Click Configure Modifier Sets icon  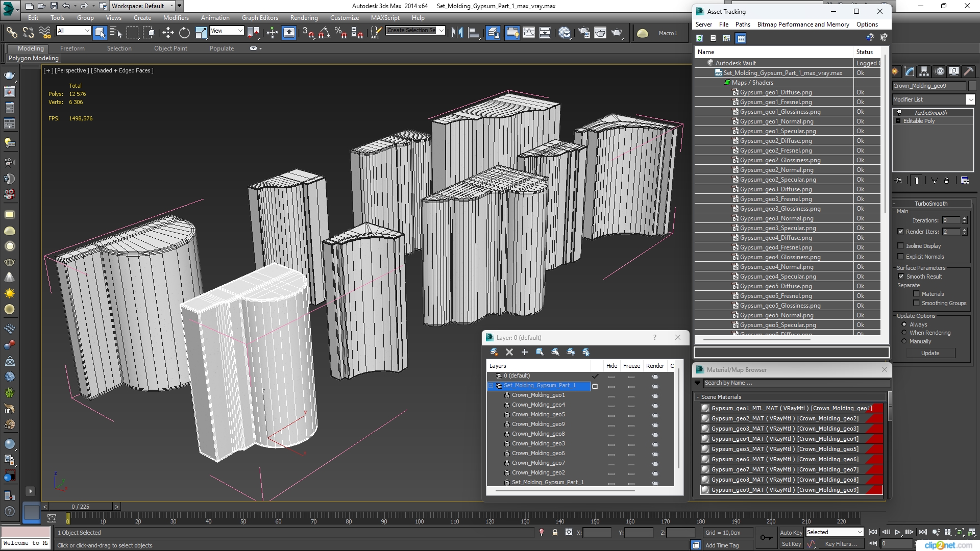coord(965,180)
